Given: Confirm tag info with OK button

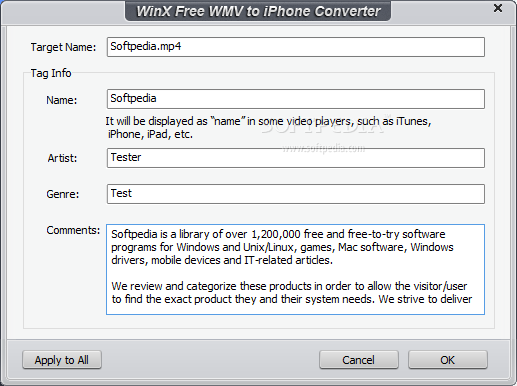Looking at the screenshot, I should (448, 360).
